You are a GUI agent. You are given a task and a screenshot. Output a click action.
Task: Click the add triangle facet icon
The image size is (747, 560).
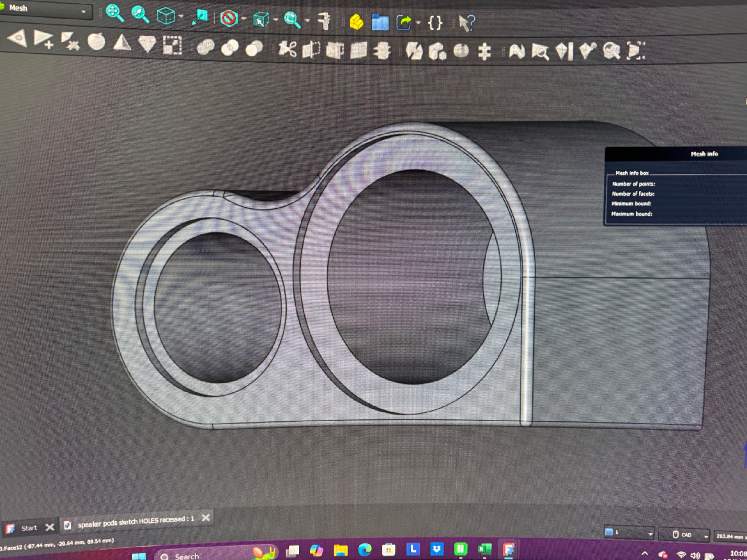coord(43,39)
